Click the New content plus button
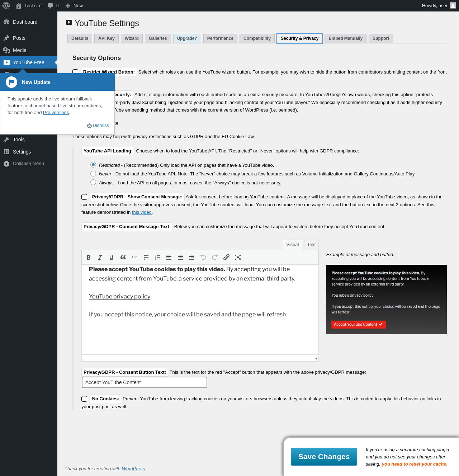This screenshot has height=476, width=459. pos(74,6)
